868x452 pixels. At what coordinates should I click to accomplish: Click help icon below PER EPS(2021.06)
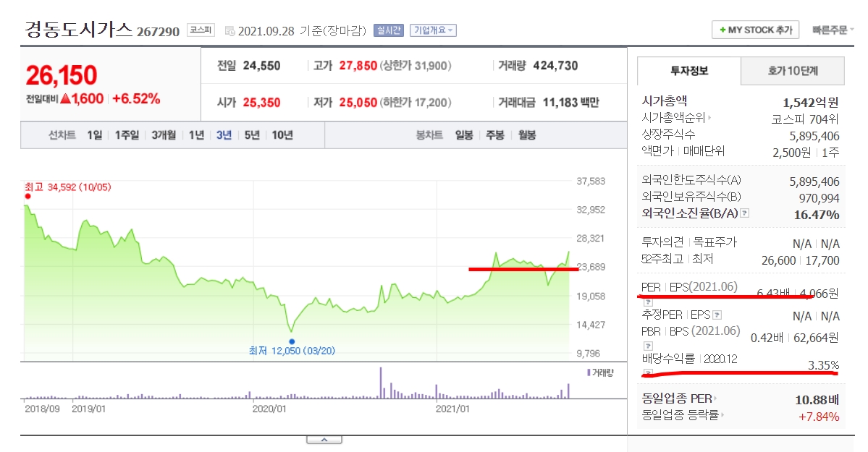pyautogui.click(x=648, y=302)
